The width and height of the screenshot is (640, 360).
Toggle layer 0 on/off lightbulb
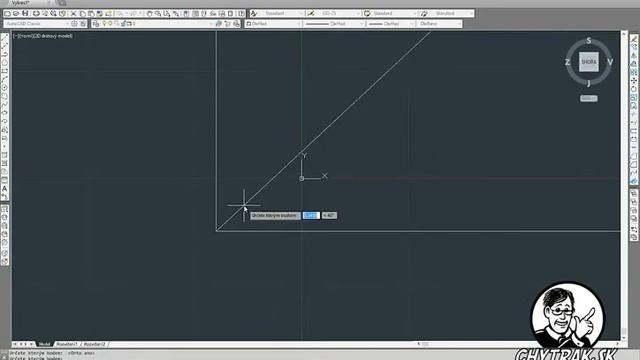pos(104,24)
